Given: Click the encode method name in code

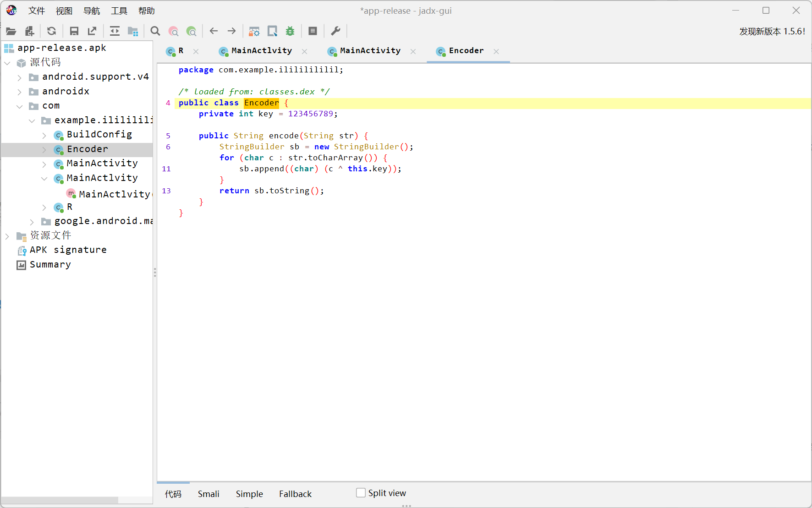Looking at the screenshot, I should pyautogui.click(x=284, y=136).
